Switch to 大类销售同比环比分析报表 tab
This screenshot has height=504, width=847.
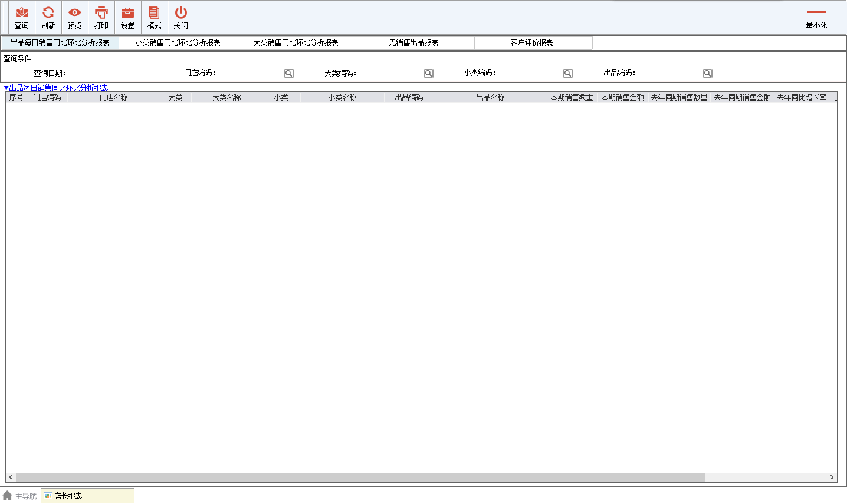click(296, 42)
